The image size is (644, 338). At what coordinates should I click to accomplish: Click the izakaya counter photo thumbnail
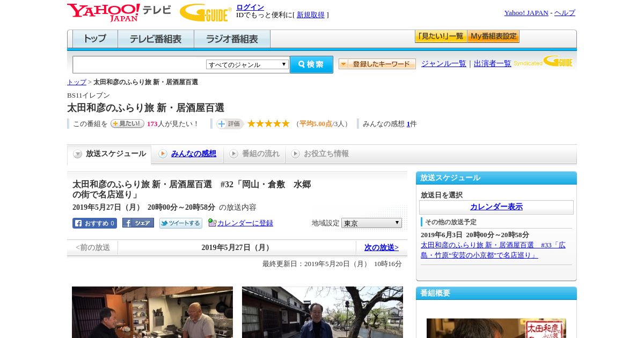[152, 312]
